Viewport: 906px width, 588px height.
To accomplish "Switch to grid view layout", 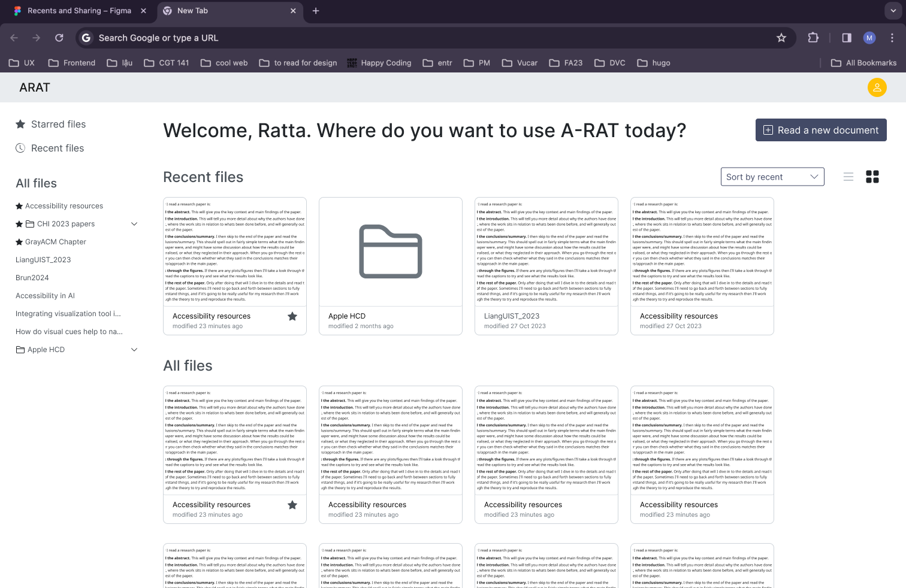I will click(x=872, y=177).
